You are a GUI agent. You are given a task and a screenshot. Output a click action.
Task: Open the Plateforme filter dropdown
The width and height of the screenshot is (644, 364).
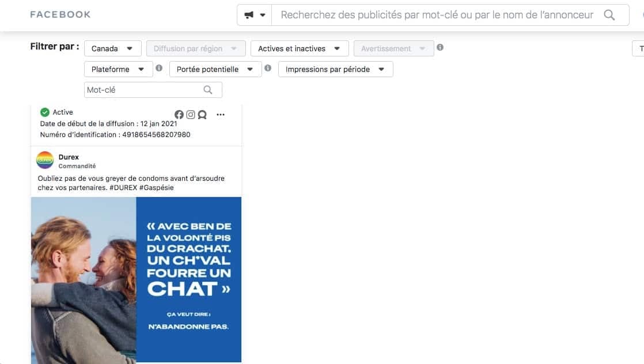(118, 69)
